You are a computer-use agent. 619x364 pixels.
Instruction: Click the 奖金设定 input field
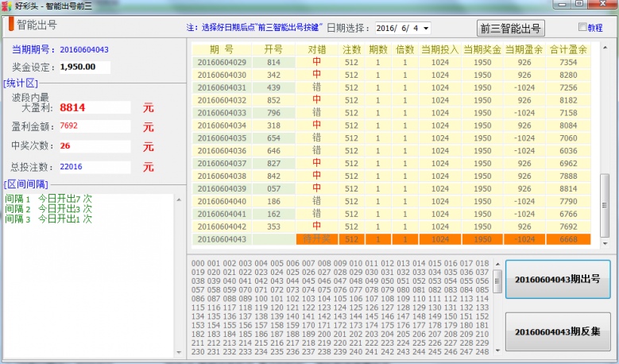pyautogui.click(x=84, y=68)
